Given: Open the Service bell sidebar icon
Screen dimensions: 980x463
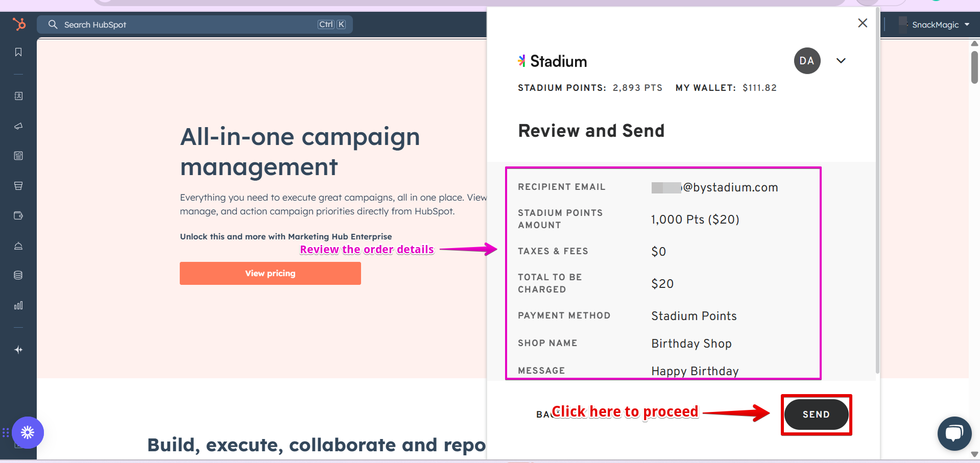Looking at the screenshot, I should click(x=18, y=246).
